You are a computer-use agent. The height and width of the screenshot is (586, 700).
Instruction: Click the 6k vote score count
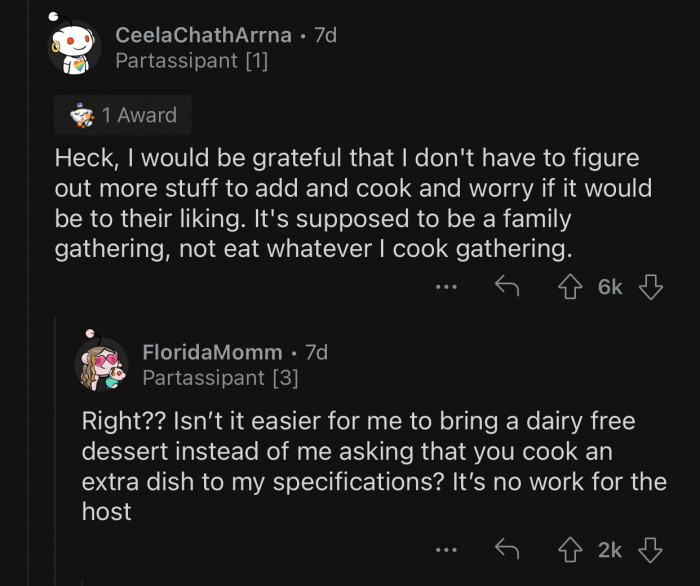tap(610, 288)
